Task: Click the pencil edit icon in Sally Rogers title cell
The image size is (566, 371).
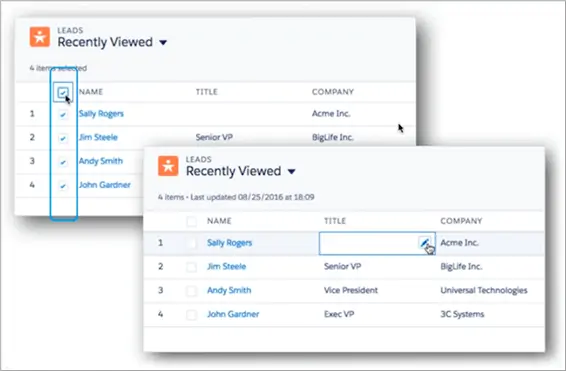Action: tap(425, 243)
